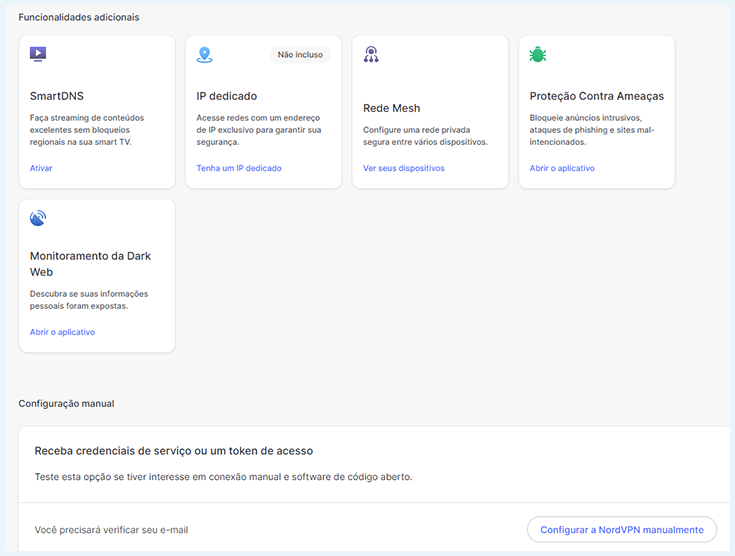The image size is (735, 556).
Task: Select the IP dedicado card title
Action: click(x=226, y=96)
